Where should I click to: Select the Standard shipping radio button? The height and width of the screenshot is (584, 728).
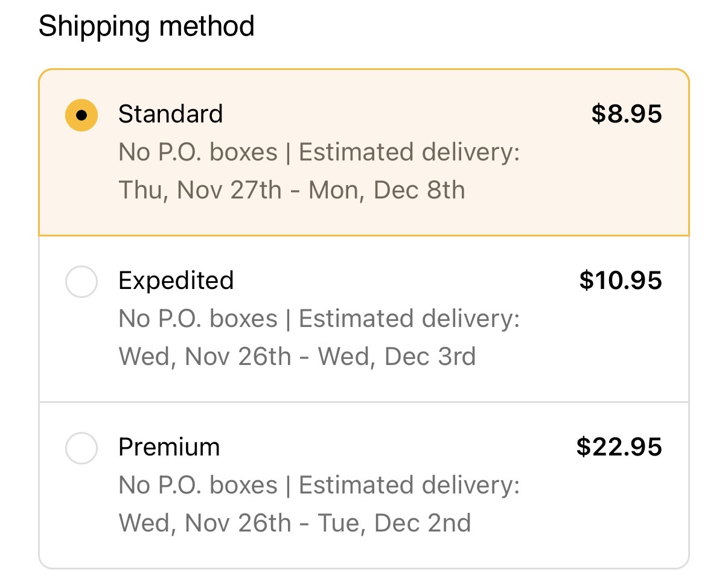click(x=81, y=115)
